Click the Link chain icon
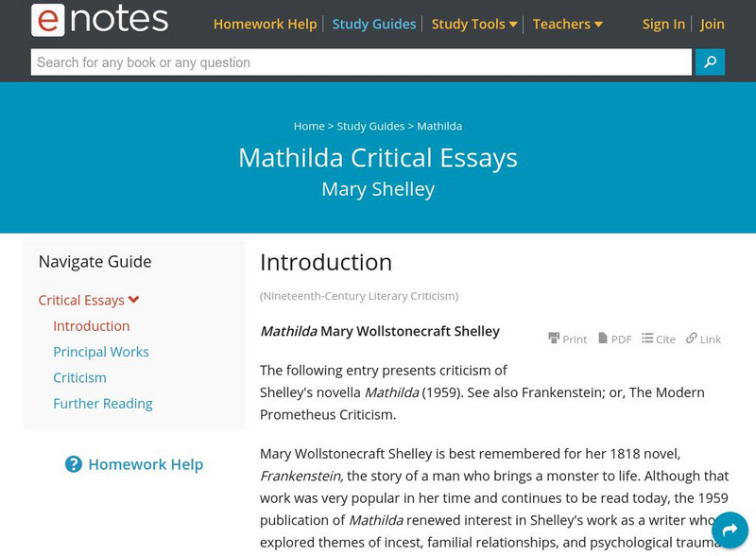 pyautogui.click(x=692, y=339)
